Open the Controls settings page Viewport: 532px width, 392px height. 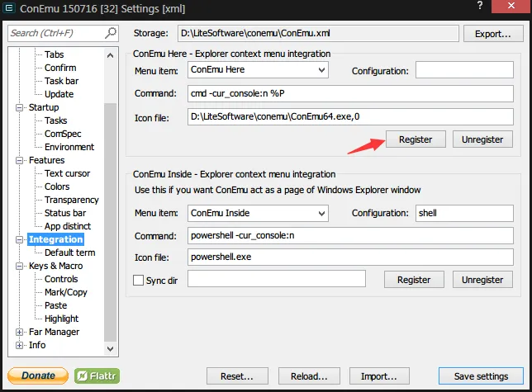61,279
